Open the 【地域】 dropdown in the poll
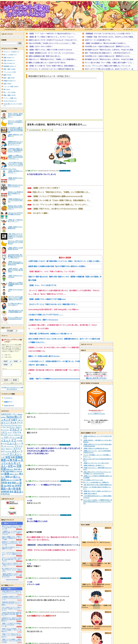Image resolution: width=138 pixels, height=644 pixels. (7, 365)
